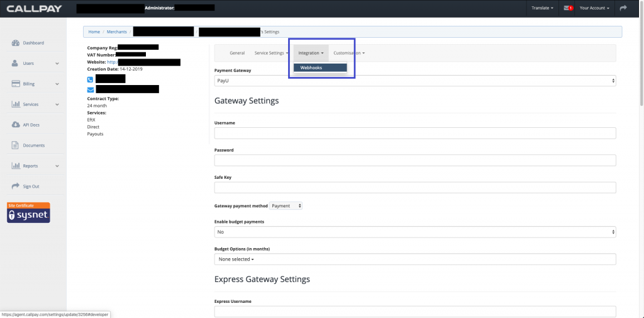Click the Express Username input field

(x=415, y=312)
